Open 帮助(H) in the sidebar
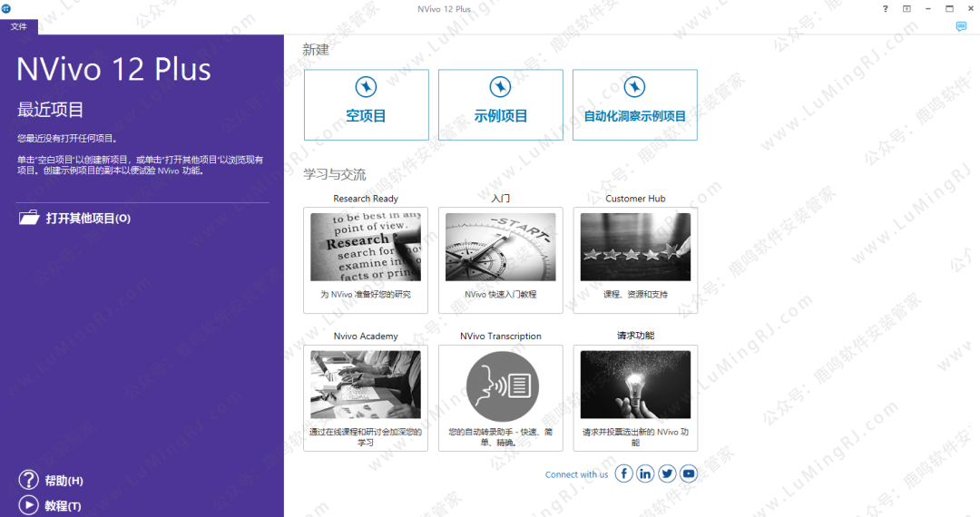 coord(64,481)
